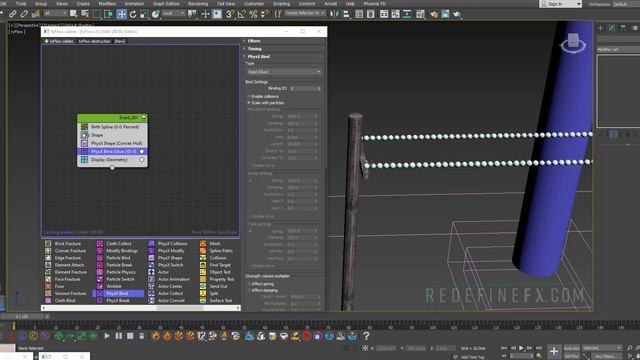Pause the simulation playback

pyautogui.click(x=118, y=336)
